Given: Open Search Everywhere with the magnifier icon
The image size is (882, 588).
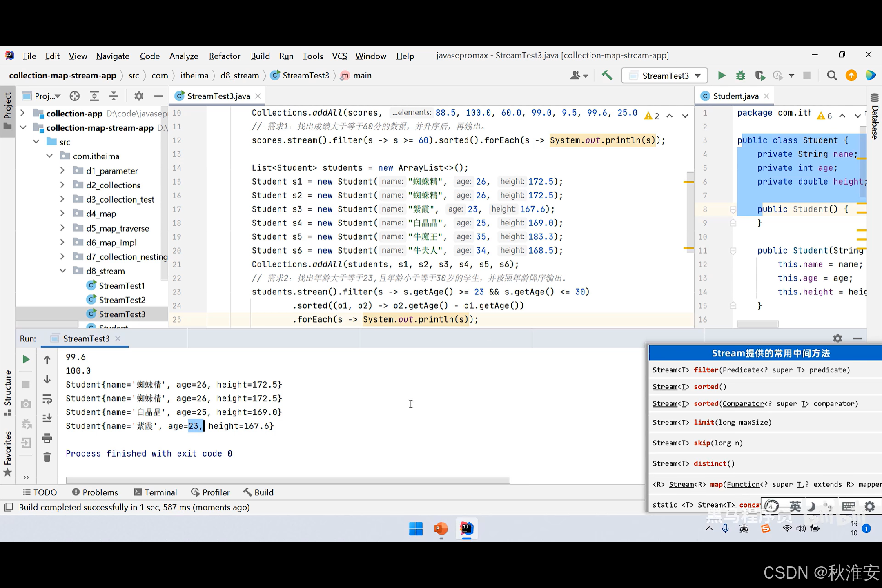Looking at the screenshot, I should [x=831, y=75].
